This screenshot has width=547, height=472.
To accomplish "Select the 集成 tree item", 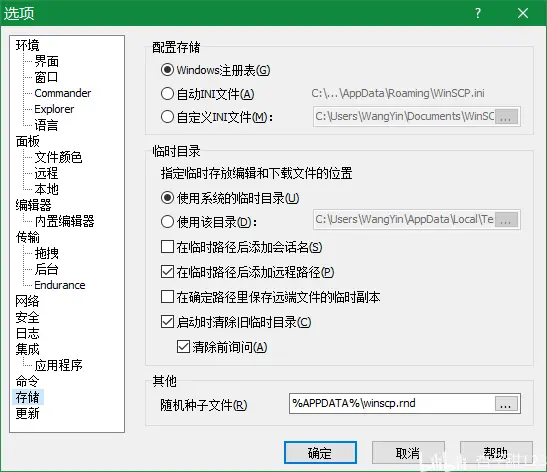I will pos(28,349).
